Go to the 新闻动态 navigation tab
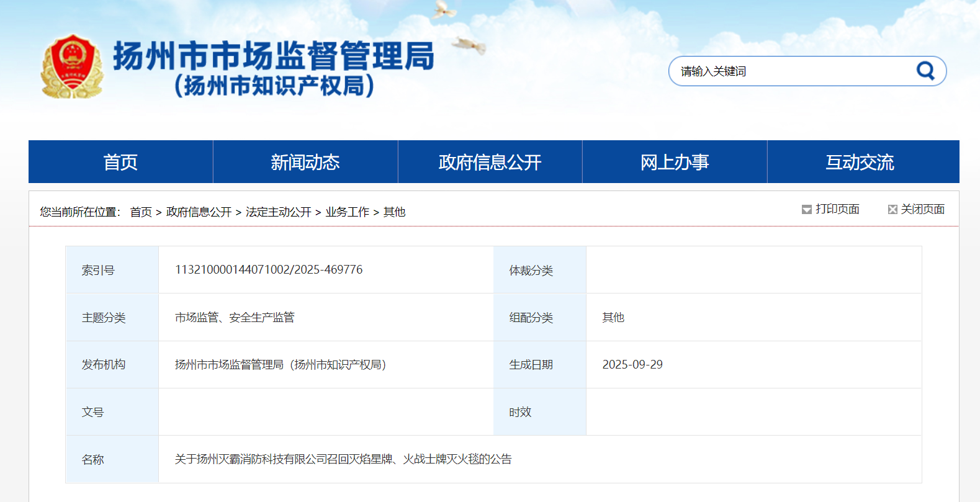Viewport: 980px width, 502px height. click(305, 162)
